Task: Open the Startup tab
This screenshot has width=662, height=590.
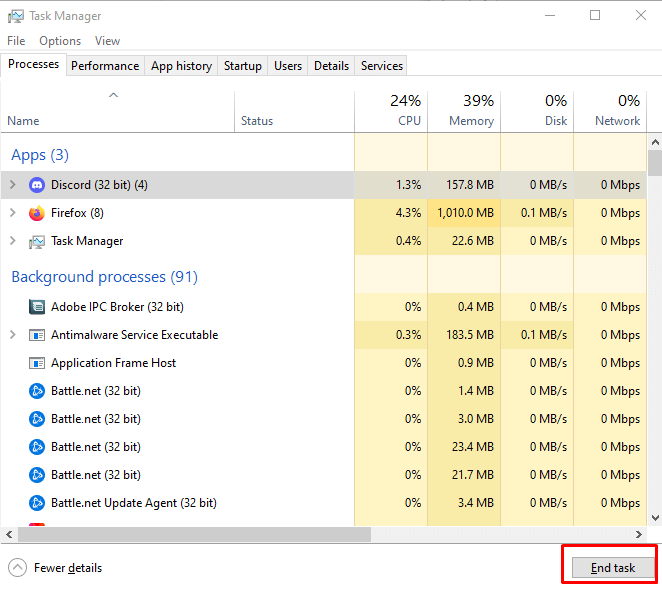Action: click(242, 66)
